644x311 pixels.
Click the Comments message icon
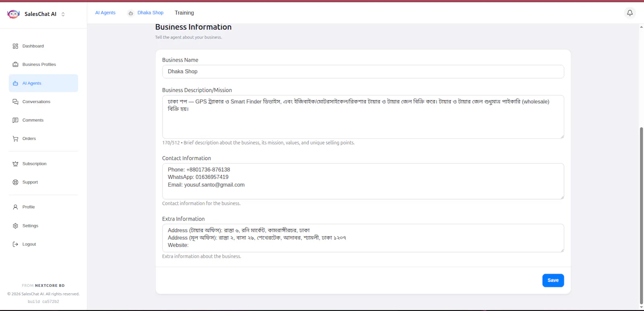click(15, 120)
